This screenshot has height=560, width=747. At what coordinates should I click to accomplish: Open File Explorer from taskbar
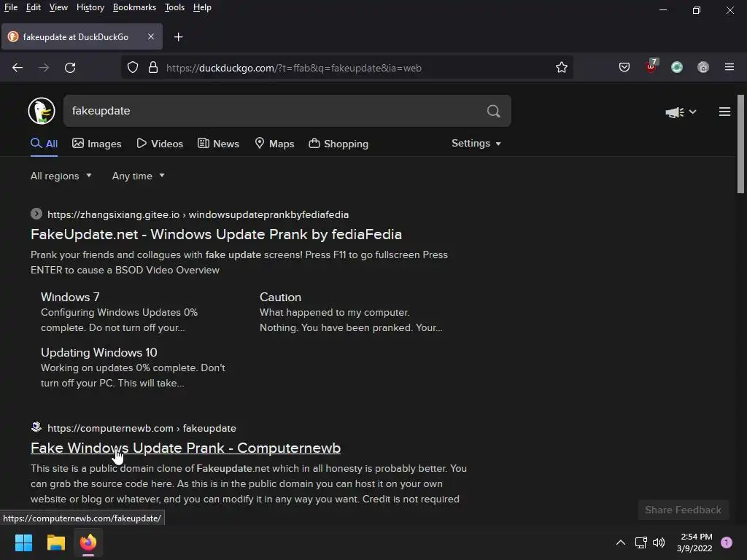coord(55,542)
